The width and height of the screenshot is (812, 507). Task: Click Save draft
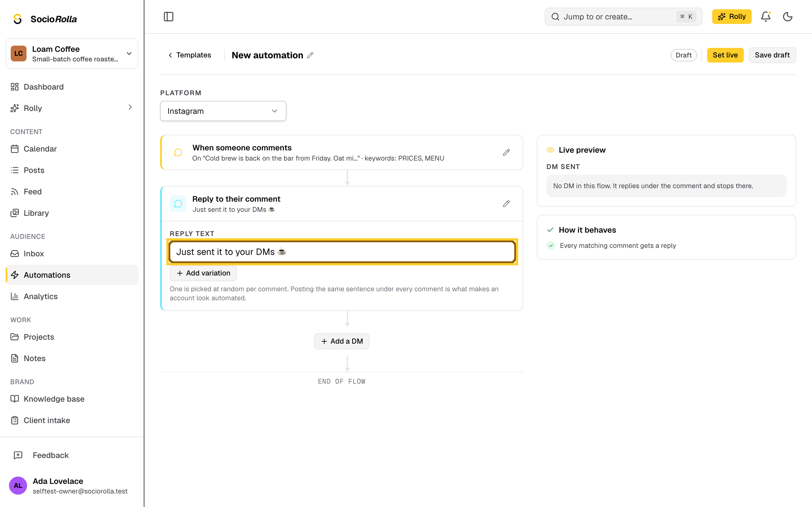pos(772,55)
